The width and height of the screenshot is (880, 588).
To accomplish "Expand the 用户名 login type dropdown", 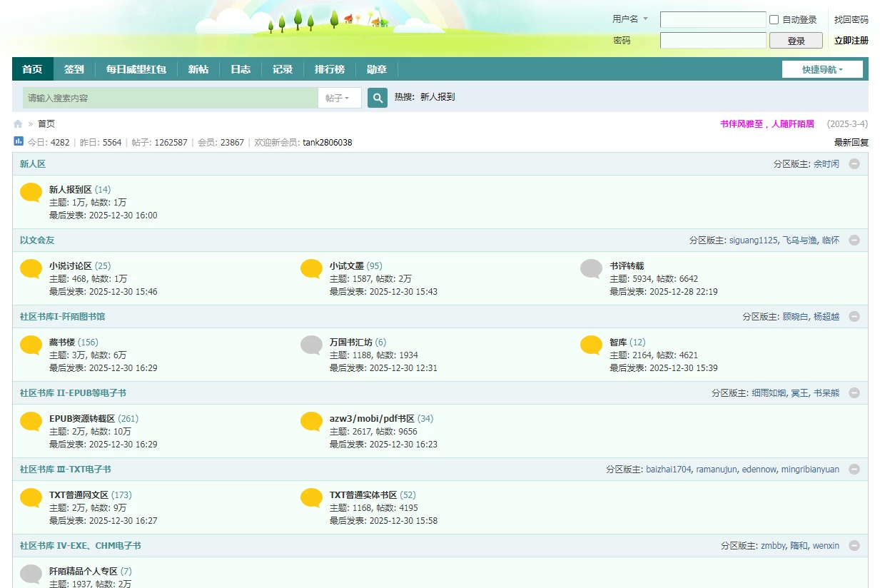I will (630, 19).
